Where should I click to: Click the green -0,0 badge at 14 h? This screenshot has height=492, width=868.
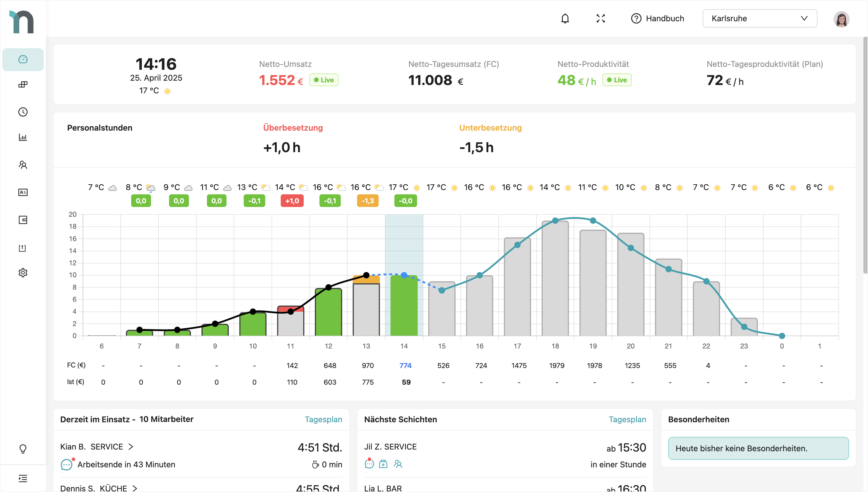coord(405,201)
